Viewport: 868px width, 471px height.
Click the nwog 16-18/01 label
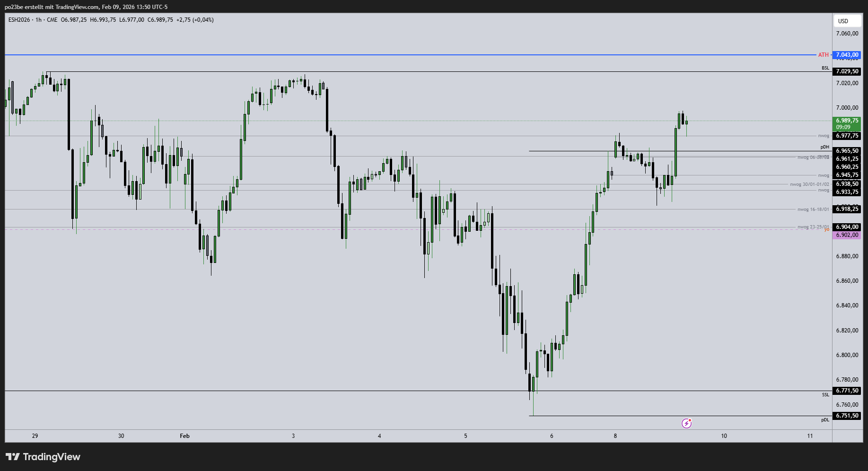813,209
